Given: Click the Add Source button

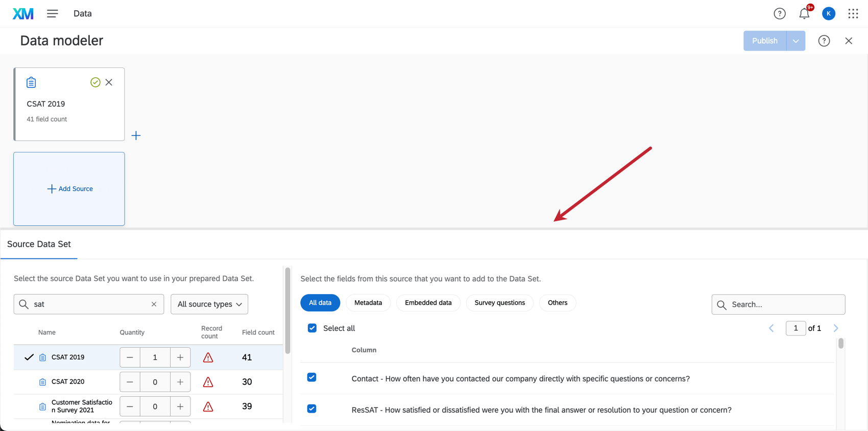Looking at the screenshot, I should pos(70,189).
